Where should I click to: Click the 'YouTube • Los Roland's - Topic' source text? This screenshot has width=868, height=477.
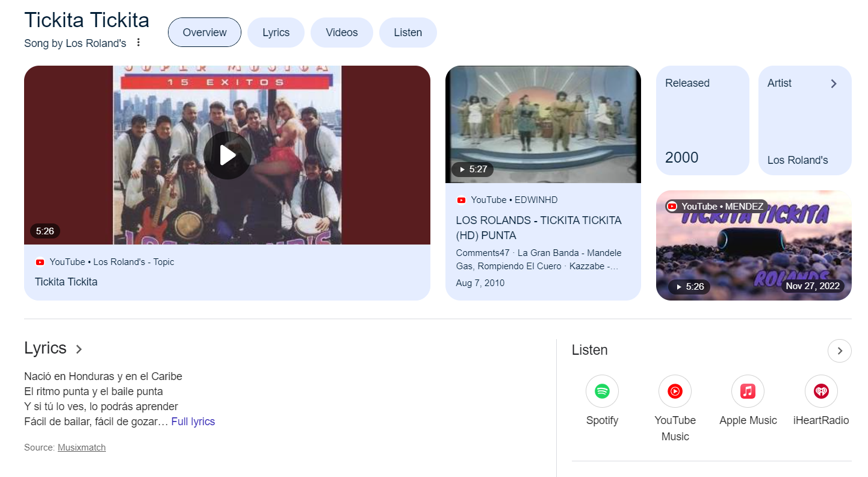click(112, 262)
